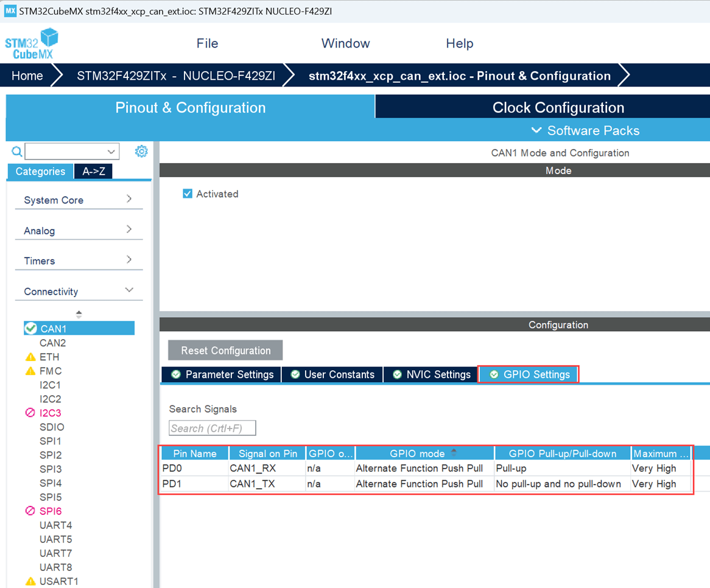Expand the Software Packs section
The width and height of the screenshot is (710, 588).
coord(585,130)
